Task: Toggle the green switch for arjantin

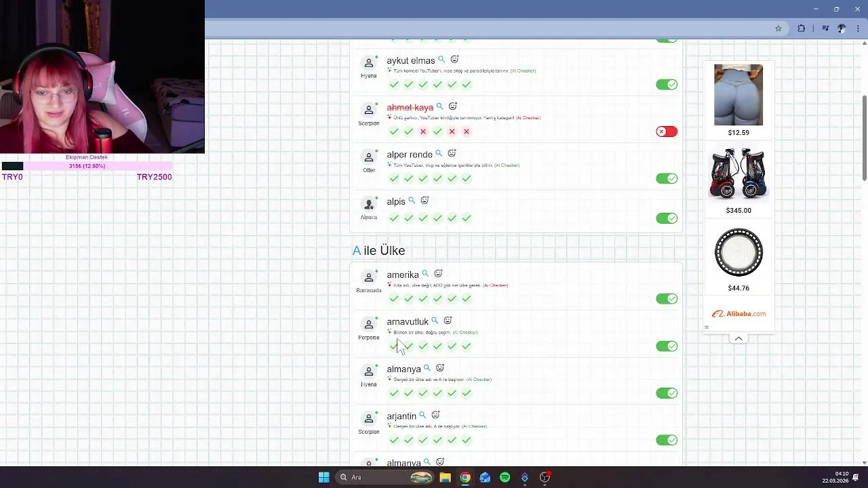Action: 667,440
